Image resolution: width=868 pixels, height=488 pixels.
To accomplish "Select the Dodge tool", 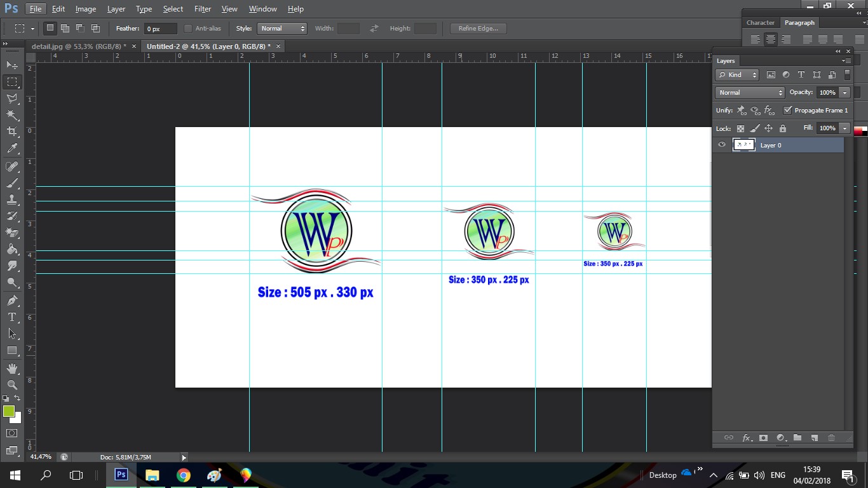I will point(12,282).
